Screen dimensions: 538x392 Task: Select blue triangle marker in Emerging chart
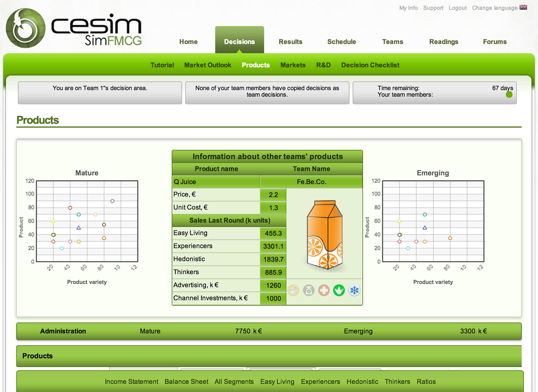pyautogui.click(x=425, y=228)
